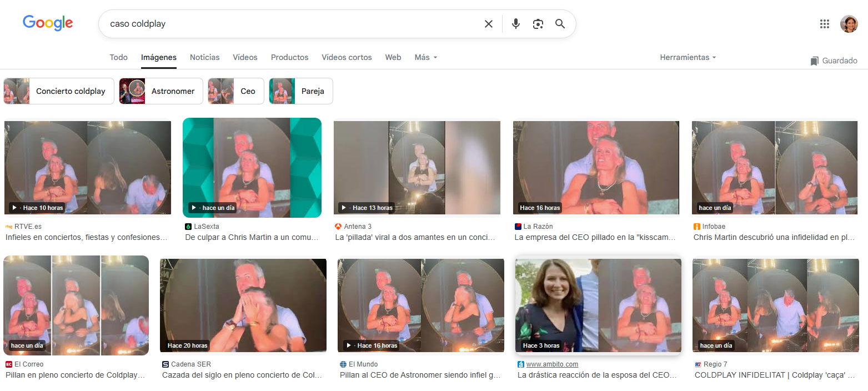Open headline 'De culpar a Chris Martin a un comu…'
Viewport: 868px width, 391px height.
click(252, 237)
